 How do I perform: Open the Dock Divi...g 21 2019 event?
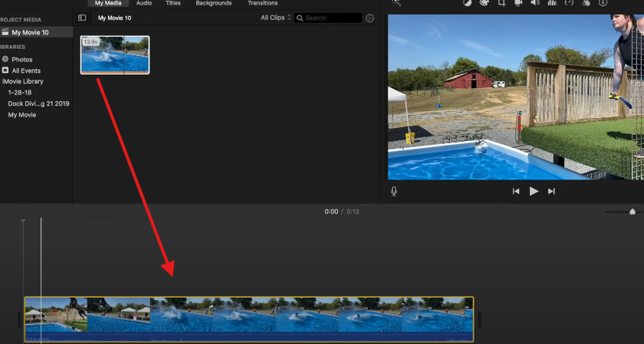38,103
